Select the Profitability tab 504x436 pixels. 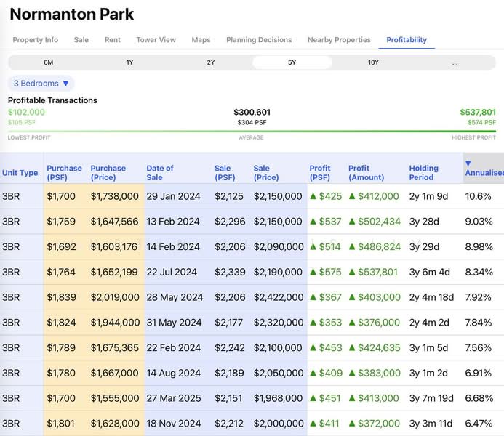tap(407, 40)
